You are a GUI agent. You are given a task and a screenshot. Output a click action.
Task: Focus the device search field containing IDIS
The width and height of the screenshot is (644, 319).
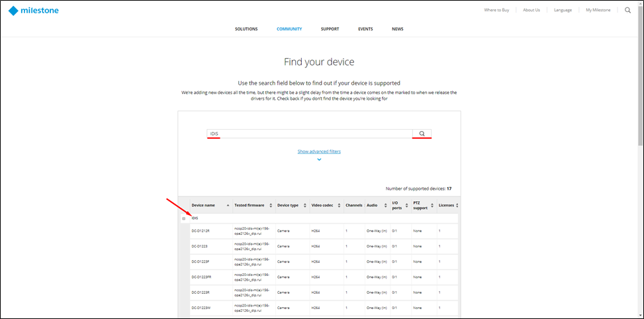310,134
